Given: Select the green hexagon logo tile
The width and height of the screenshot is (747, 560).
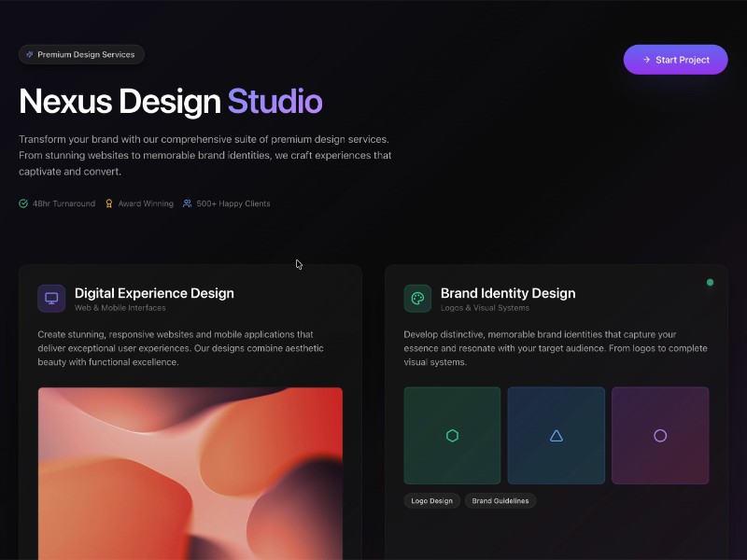Looking at the screenshot, I should (452, 435).
